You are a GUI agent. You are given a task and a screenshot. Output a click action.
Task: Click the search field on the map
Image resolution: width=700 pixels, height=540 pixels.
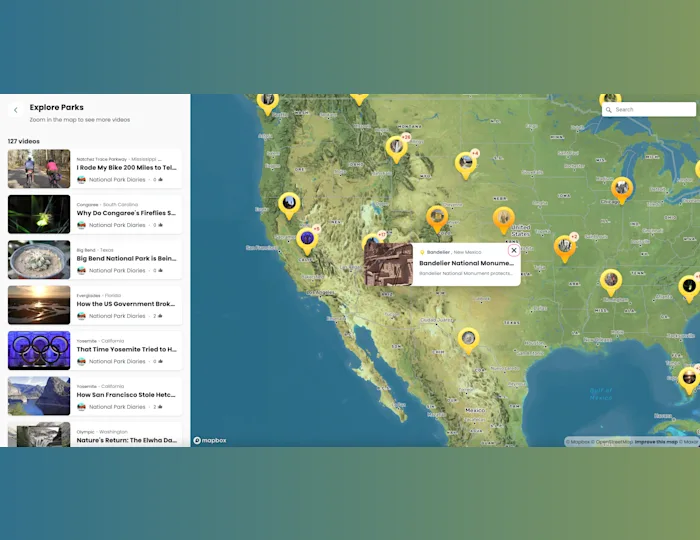[x=649, y=109]
